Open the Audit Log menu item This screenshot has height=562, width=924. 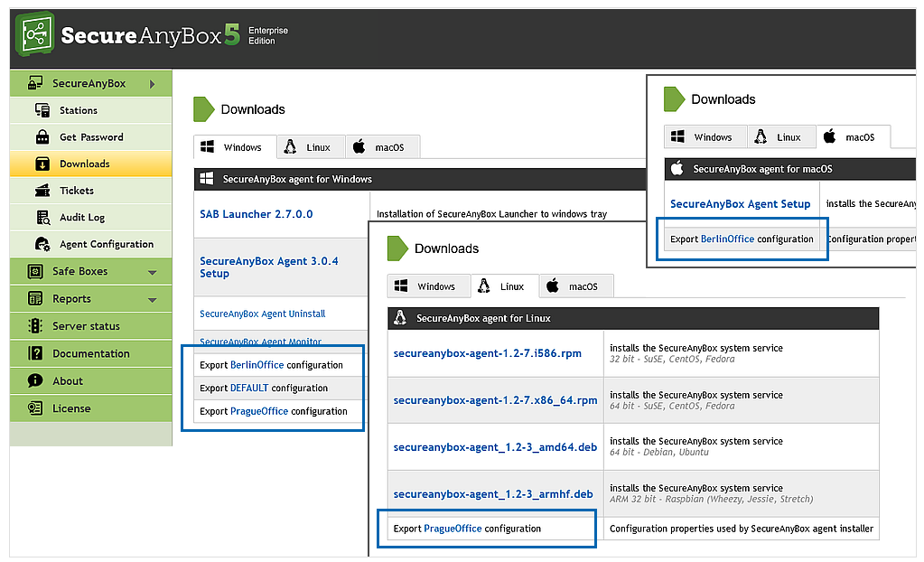coord(90,218)
